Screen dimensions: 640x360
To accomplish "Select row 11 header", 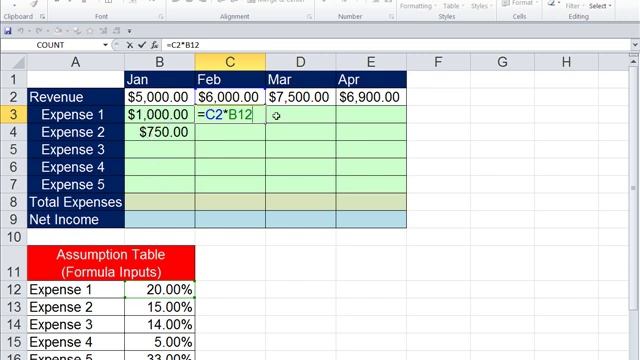I will [14, 263].
